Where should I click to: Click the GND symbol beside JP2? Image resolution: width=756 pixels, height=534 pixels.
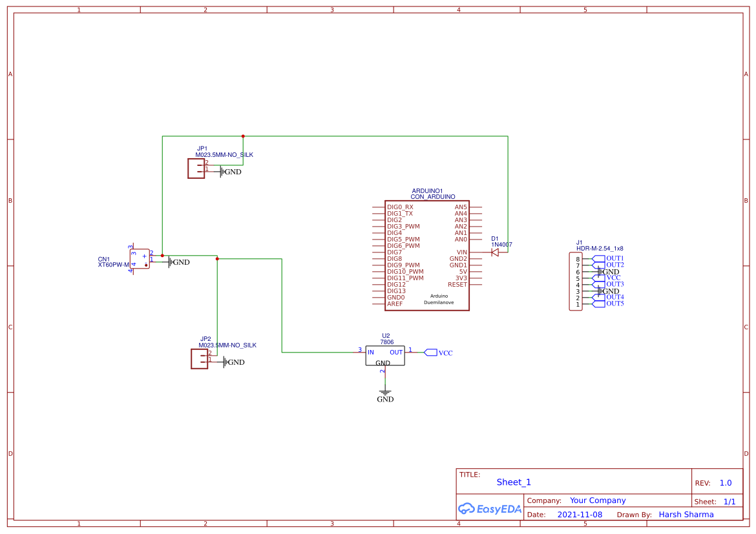pos(234,362)
